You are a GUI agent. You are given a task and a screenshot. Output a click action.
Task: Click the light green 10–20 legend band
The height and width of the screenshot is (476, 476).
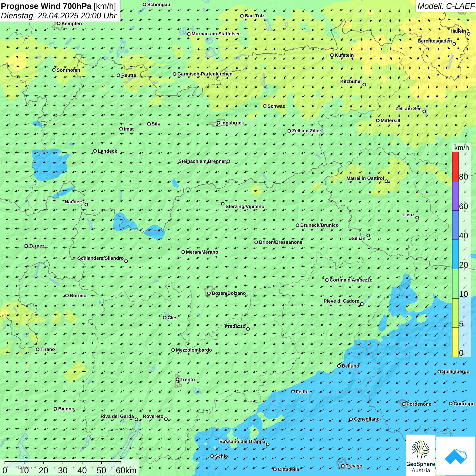pos(455,284)
